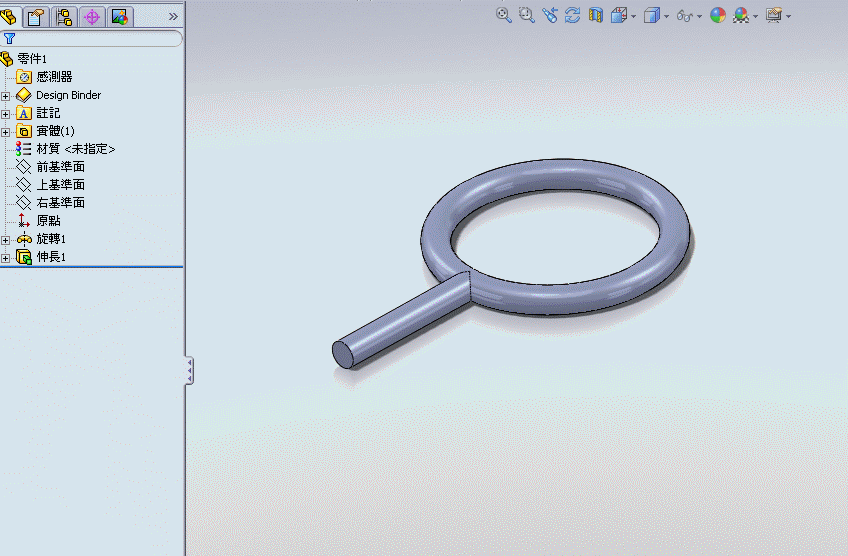Screen dimensions: 848x556
Task: Open the Edit Appearance color ball
Action: pos(718,15)
